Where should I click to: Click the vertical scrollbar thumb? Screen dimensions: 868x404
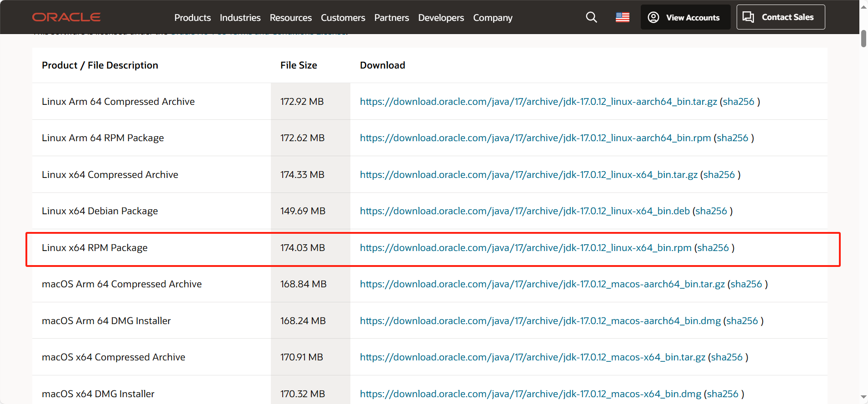[863, 39]
